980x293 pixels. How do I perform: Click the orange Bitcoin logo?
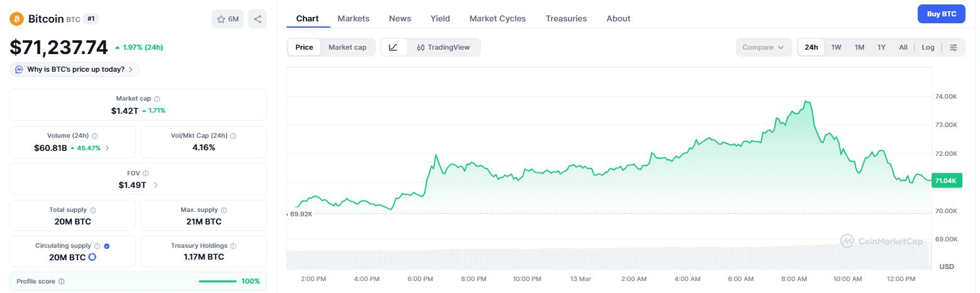16,19
